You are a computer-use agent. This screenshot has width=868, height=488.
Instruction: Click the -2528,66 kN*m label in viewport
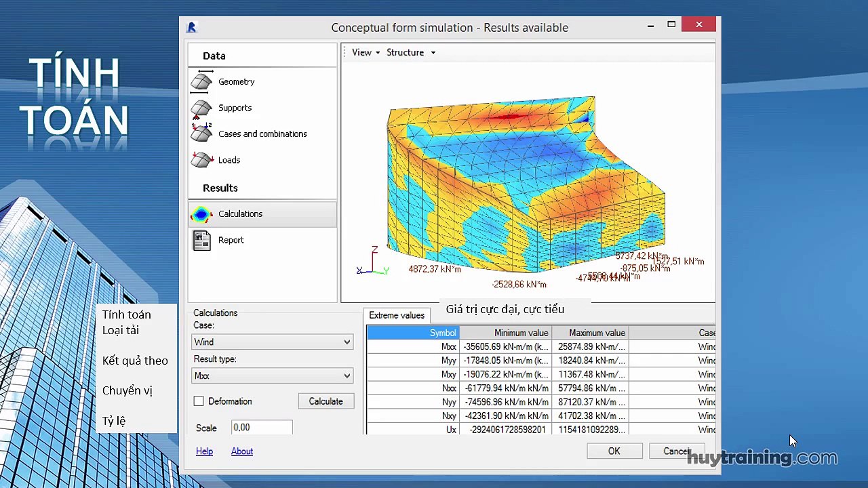[x=519, y=284]
